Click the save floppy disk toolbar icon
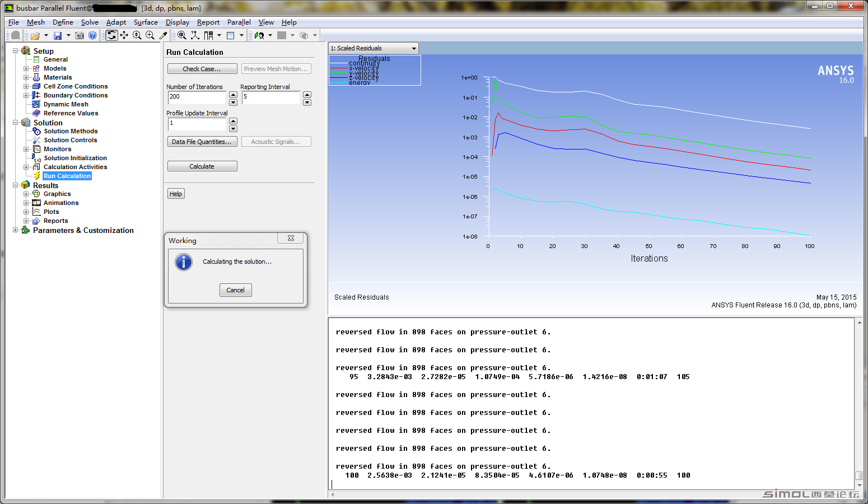This screenshot has height=504, width=868. (x=57, y=35)
